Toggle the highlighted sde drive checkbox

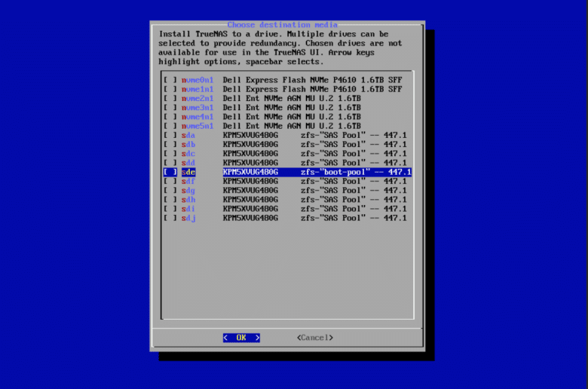click(x=170, y=172)
